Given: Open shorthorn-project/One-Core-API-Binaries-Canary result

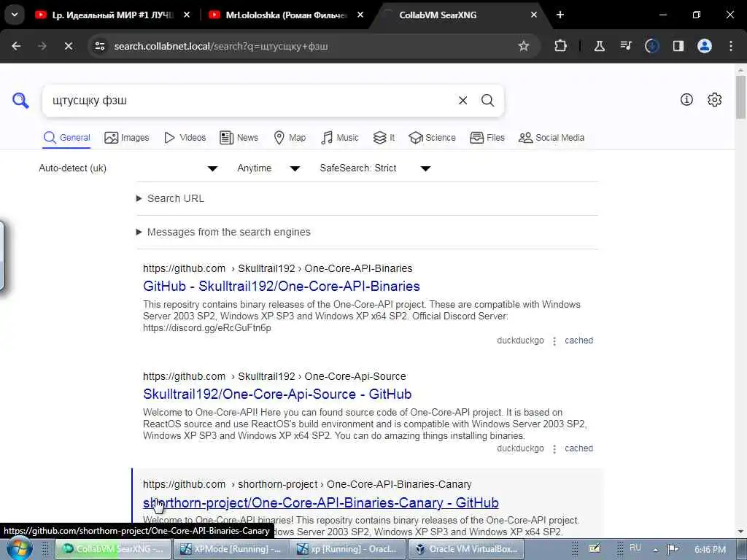Looking at the screenshot, I should tap(321, 503).
